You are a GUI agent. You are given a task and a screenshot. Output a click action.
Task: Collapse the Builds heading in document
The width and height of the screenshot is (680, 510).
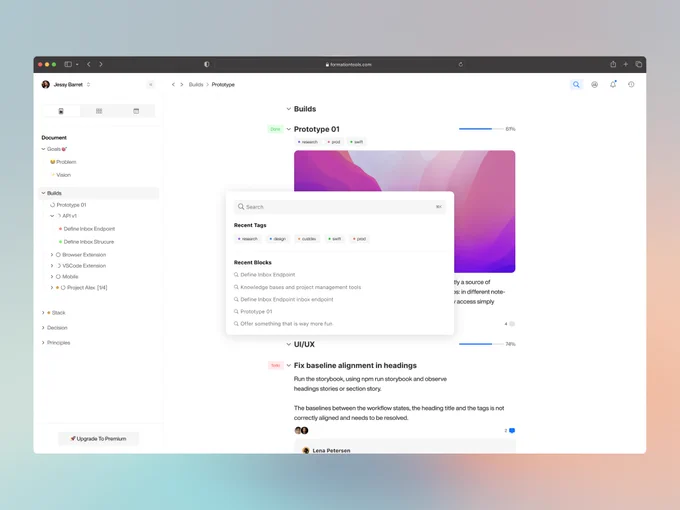pos(288,109)
